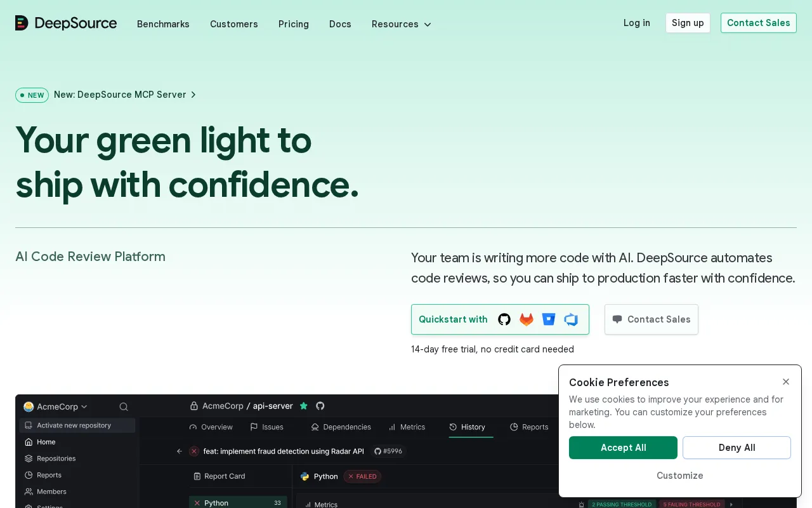Click the green star beside api-server
The width and height of the screenshot is (812, 508).
(x=303, y=406)
